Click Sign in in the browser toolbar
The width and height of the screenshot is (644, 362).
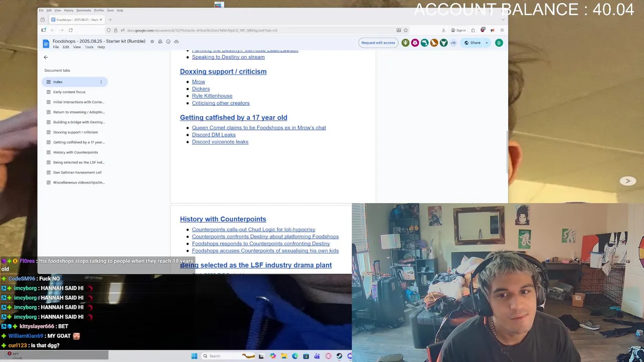tap(458, 30)
